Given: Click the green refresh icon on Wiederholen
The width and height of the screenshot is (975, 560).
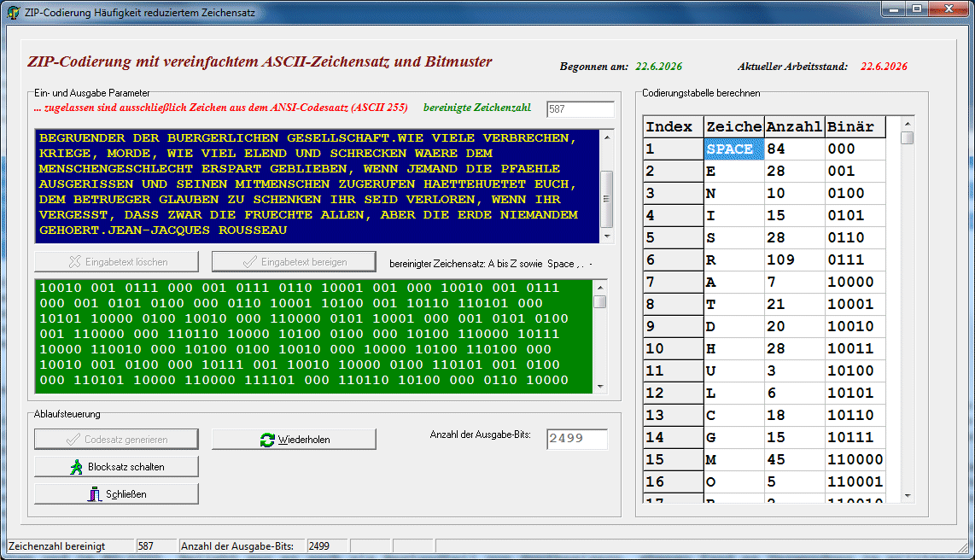Looking at the screenshot, I should pyautogui.click(x=267, y=440).
